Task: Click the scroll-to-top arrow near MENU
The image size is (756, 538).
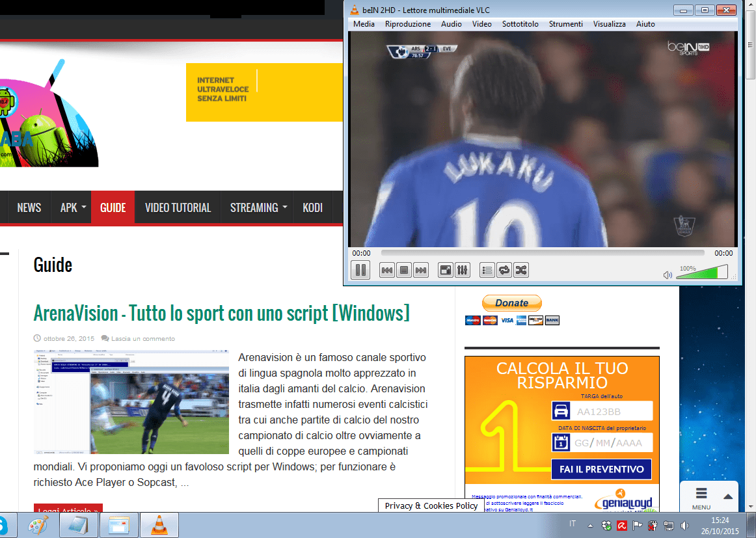Action: 728,496
